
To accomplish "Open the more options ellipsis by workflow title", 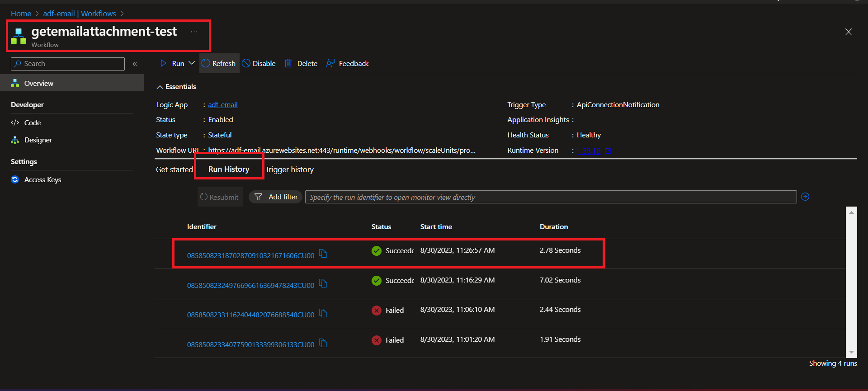I will click(194, 32).
